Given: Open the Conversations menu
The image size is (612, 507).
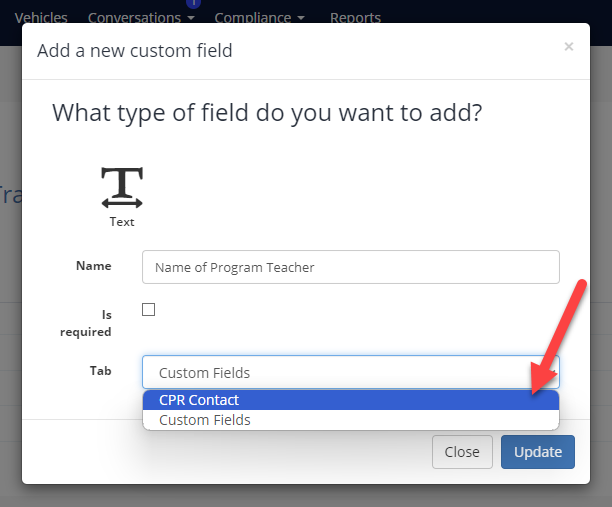Looking at the screenshot, I should tap(134, 18).
